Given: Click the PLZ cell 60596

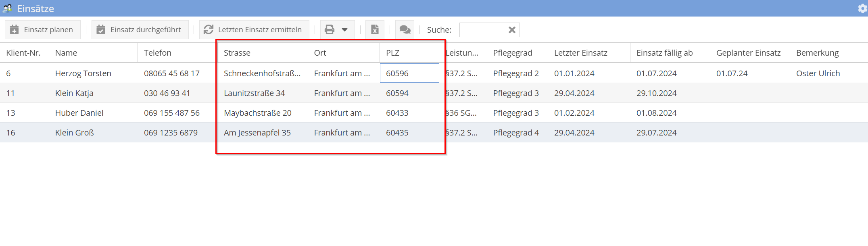Looking at the screenshot, I should 409,73.
